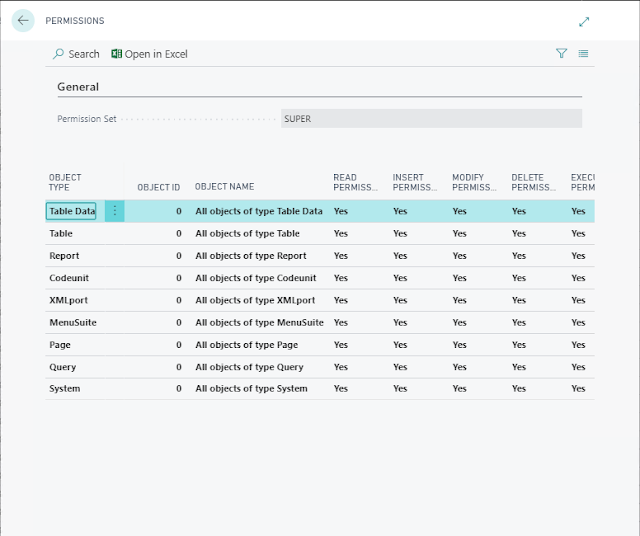Viewport: 640px width, 536px height.
Task: Toggle the filter pane icon
Action: [x=562, y=53]
